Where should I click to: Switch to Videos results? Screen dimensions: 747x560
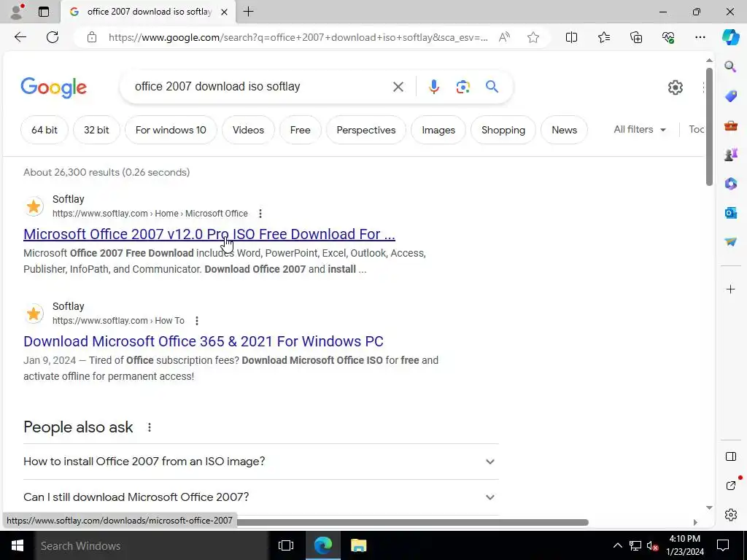[x=248, y=130]
